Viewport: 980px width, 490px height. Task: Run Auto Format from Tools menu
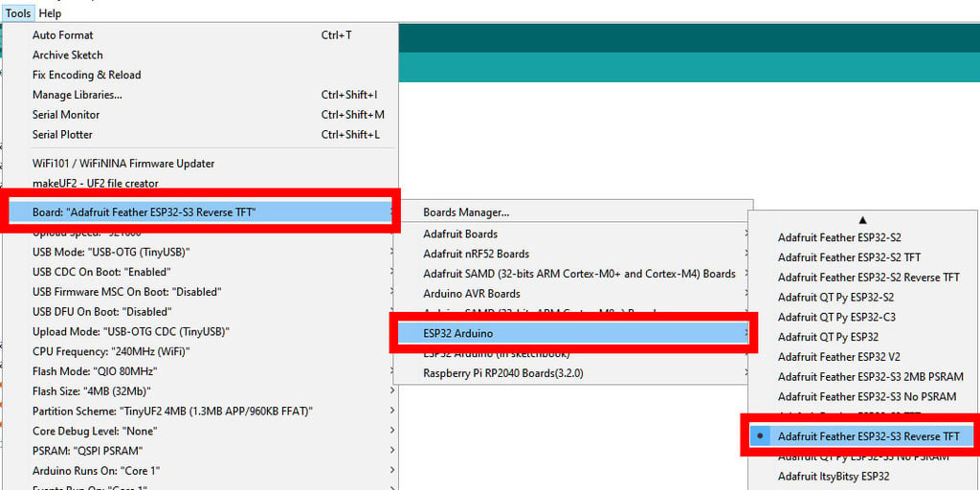[x=200, y=35]
